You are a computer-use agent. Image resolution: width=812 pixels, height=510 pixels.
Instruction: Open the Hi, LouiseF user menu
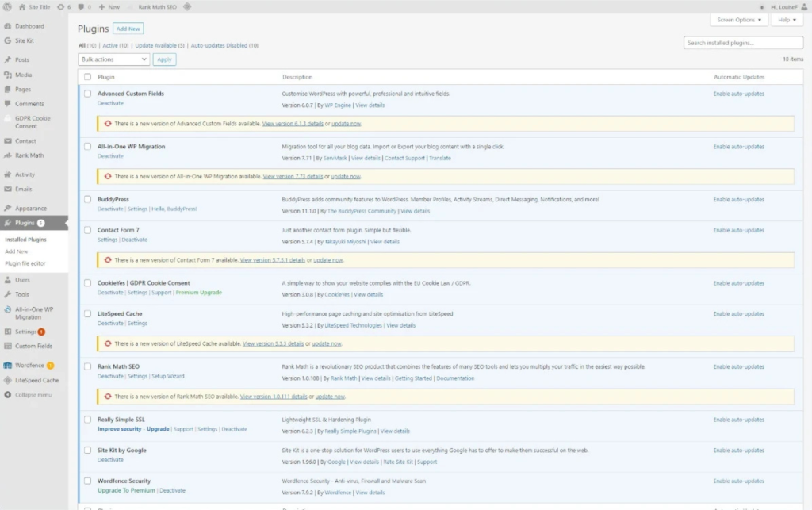(789, 6)
